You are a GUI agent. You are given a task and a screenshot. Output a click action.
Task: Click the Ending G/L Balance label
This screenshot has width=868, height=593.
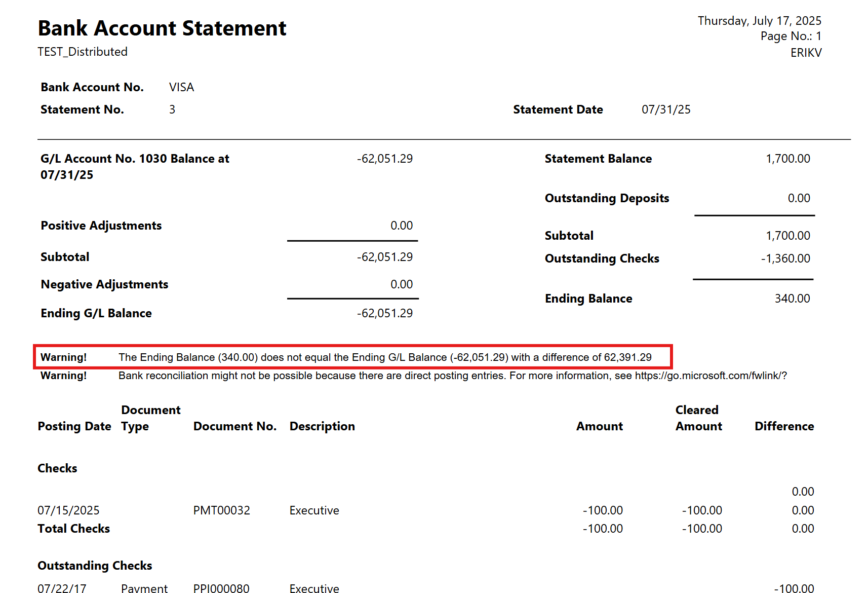pos(96,313)
